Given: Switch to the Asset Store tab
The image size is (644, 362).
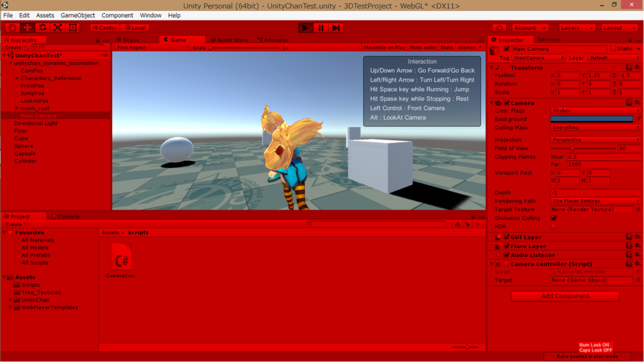Looking at the screenshot, I should (x=229, y=40).
